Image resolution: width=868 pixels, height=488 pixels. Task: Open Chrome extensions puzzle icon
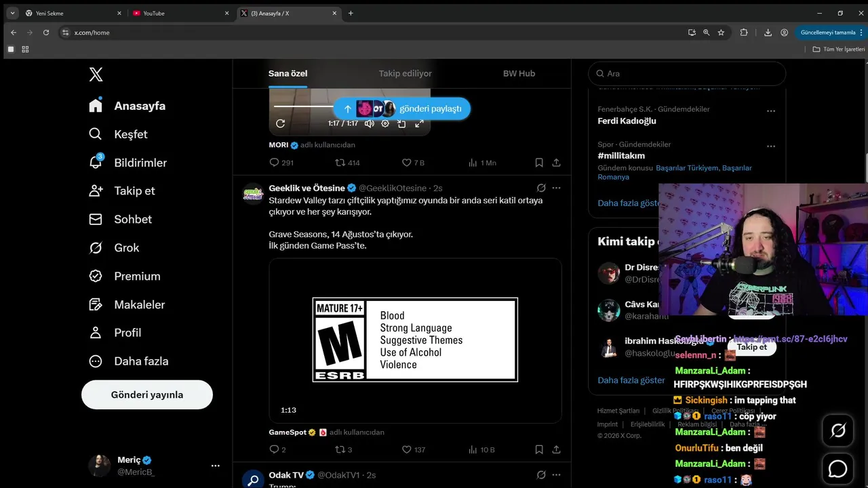tap(744, 32)
